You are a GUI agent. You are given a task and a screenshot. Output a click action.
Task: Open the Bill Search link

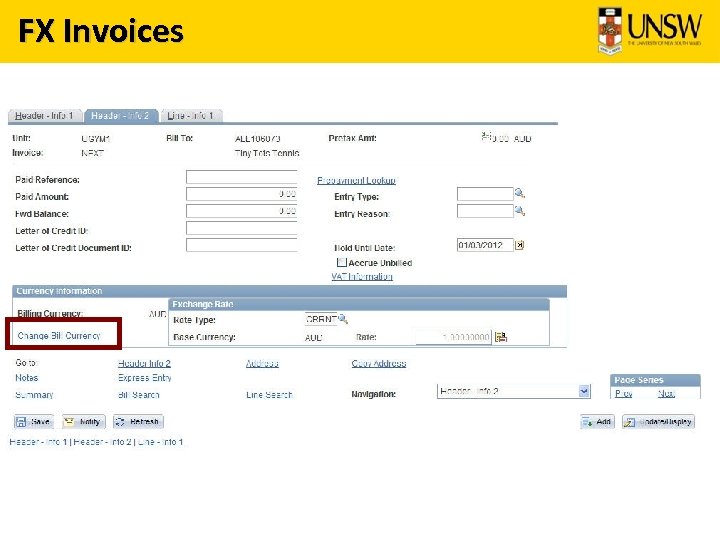click(x=139, y=395)
